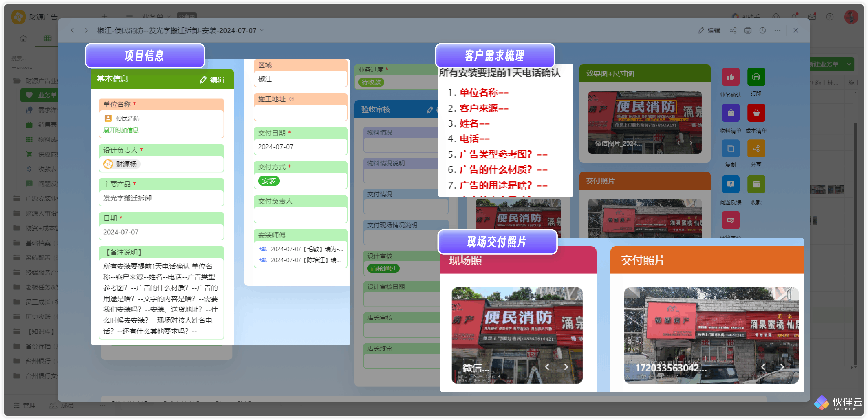Image resolution: width=868 pixels, height=420 pixels.
Task: Open installer entry 【陈培江】
Action: (x=300, y=260)
